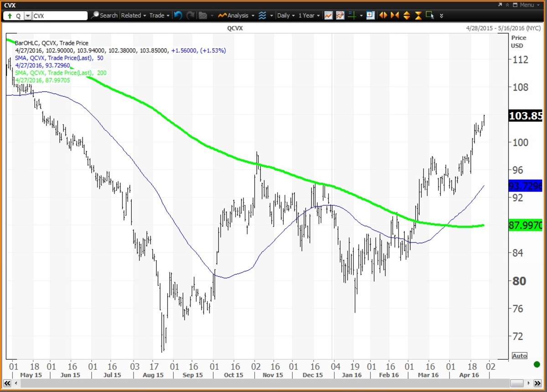Open the Analysis menu
Viewport: 547px width, 392px height.
click(x=236, y=15)
